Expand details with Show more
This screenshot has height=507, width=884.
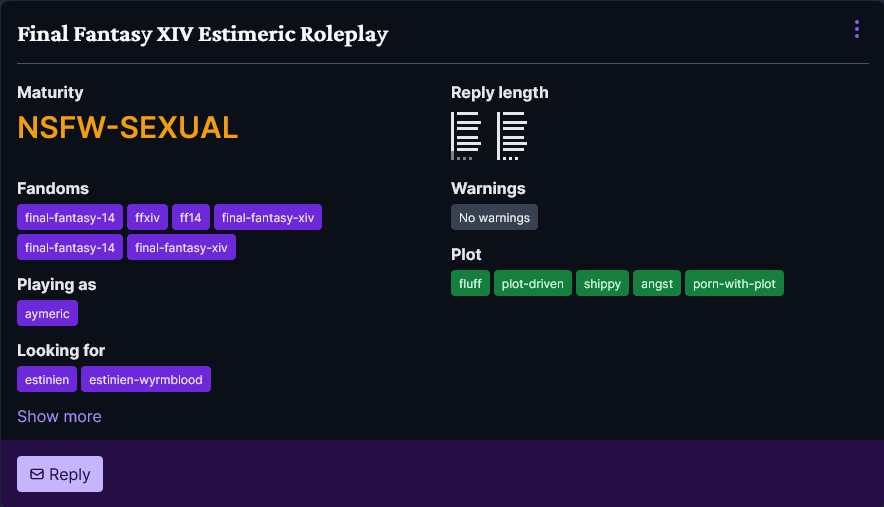pyautogui.click(x=59, y=416)
